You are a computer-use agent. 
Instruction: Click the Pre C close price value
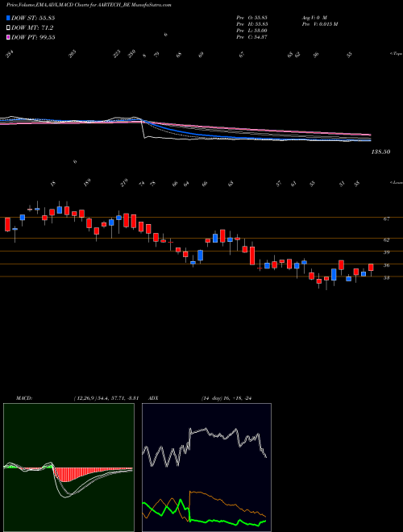tap(252, 37)
